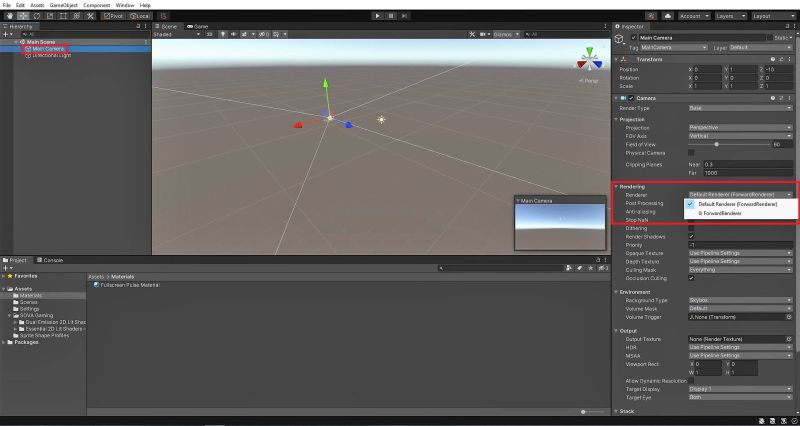Open the Window menu

click(x=125, y=5)
